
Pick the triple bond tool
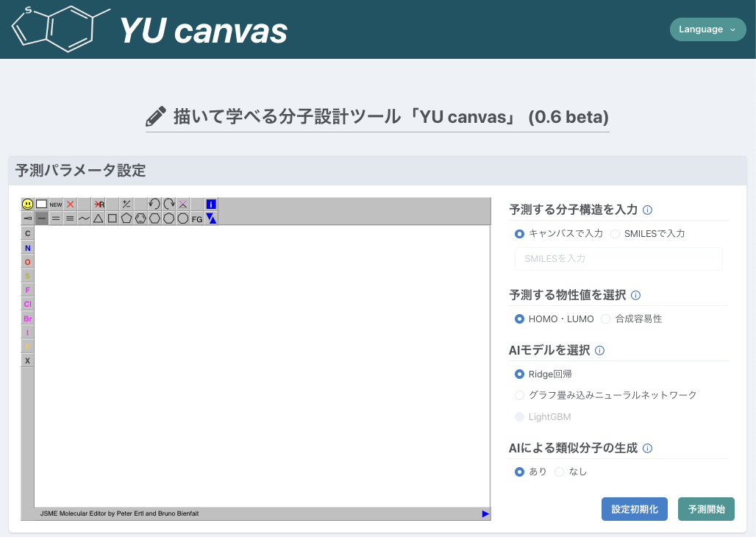click(x=70, y=218)
